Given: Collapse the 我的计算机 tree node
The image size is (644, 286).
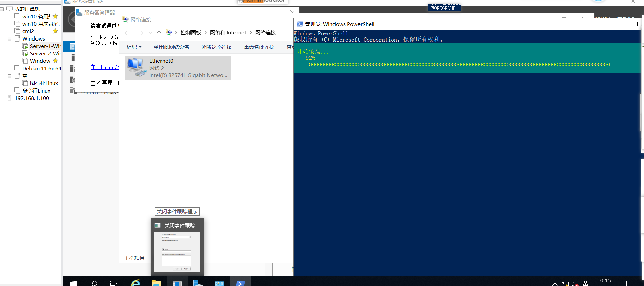Looking at the screenshot, I should coord(2,9).
